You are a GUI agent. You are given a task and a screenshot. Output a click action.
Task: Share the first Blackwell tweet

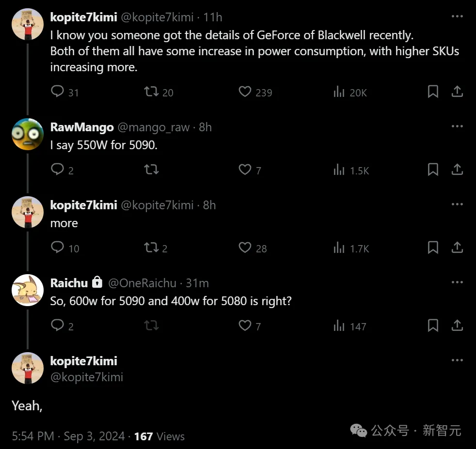(x=457, y=92)
